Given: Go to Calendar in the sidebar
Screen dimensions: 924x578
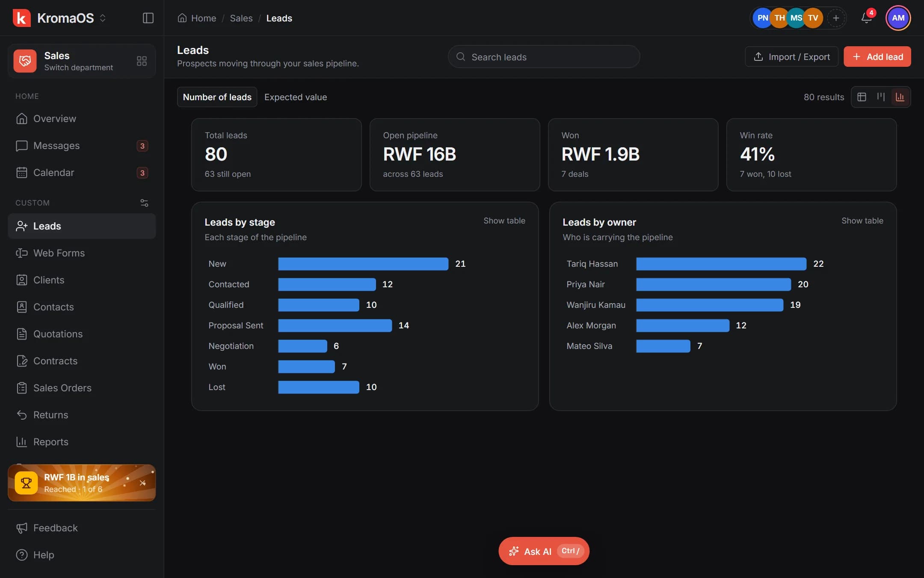Looking at the screenshot, I should tap(82, 173).
